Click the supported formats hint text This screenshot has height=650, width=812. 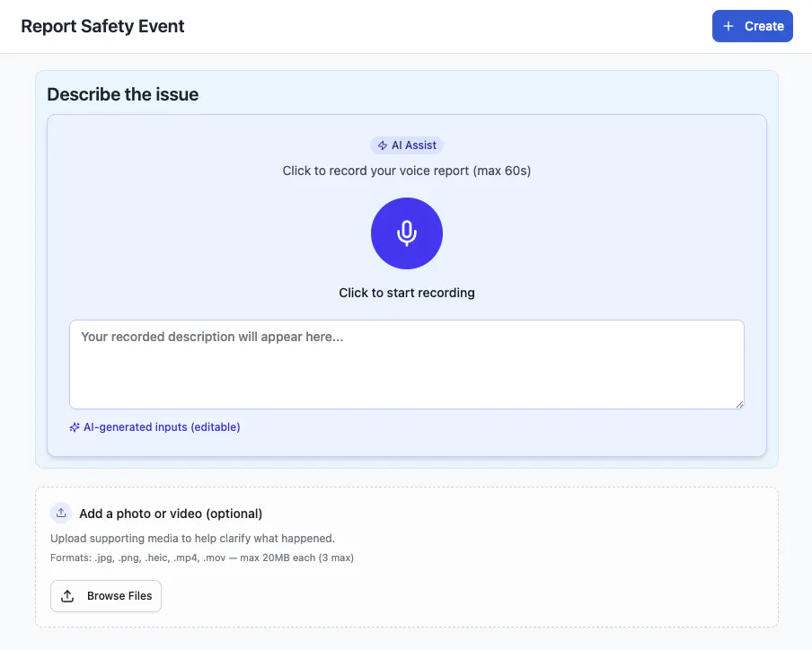(x=202, y=558)
